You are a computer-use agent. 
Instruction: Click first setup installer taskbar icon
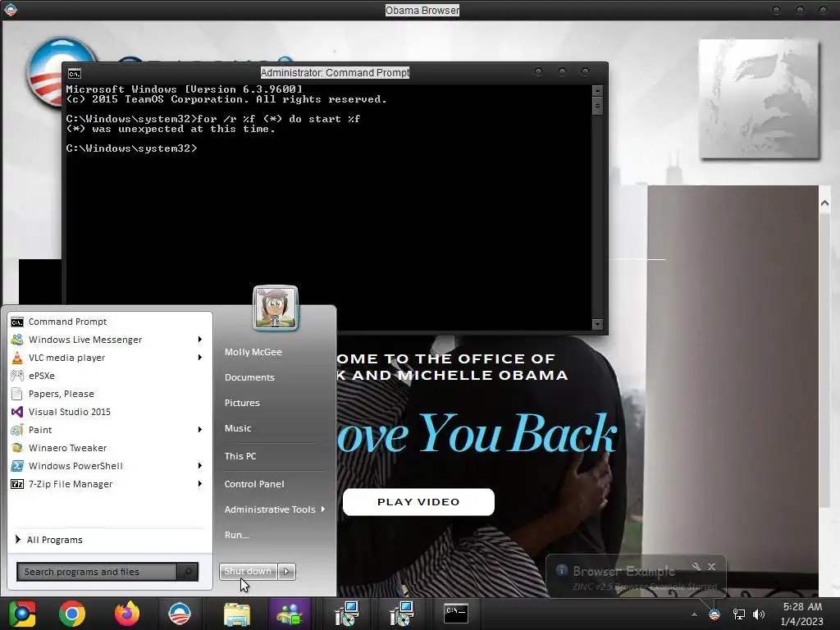(x=347, y=614)
